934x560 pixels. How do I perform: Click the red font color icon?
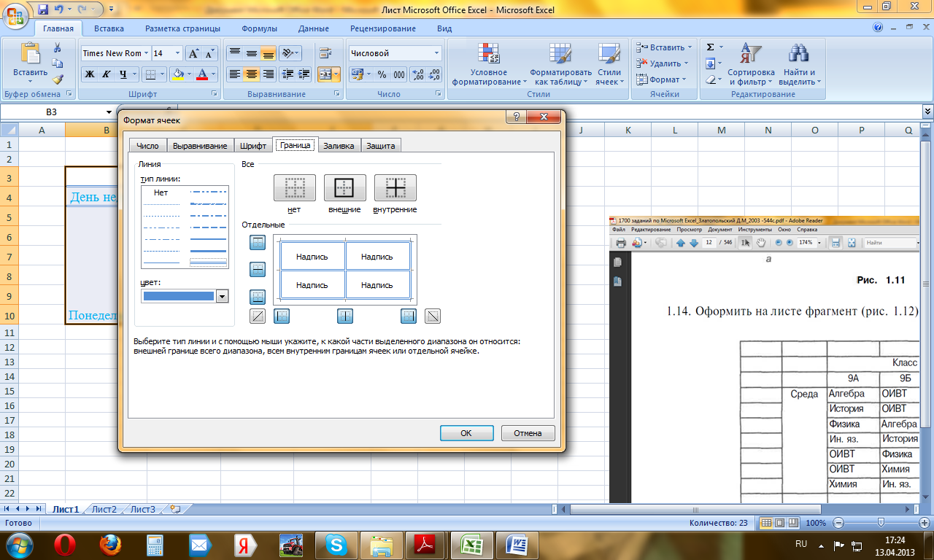201,74
